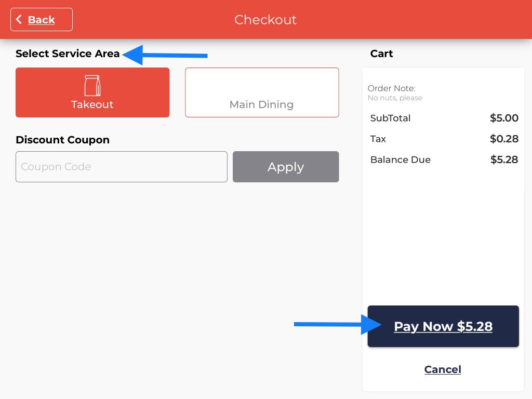Click the SubTotal label in cart

pyautogui.click(x=390, y=118)
